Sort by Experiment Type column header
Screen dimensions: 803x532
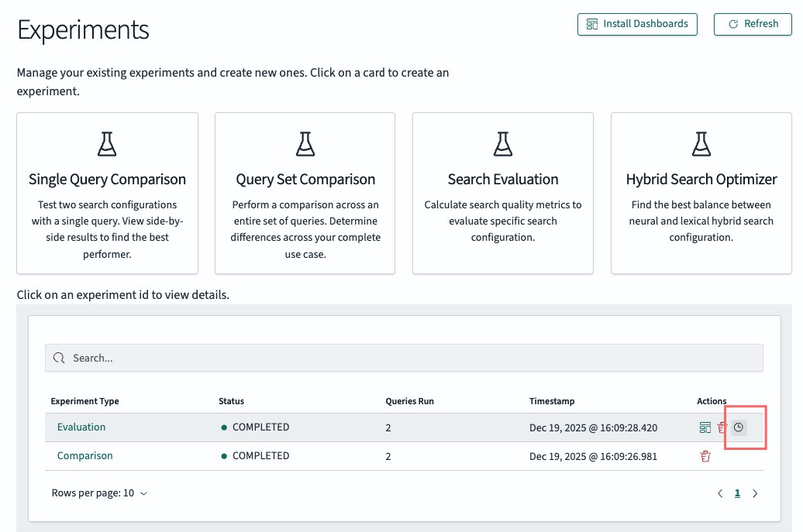tap(85, 401)
